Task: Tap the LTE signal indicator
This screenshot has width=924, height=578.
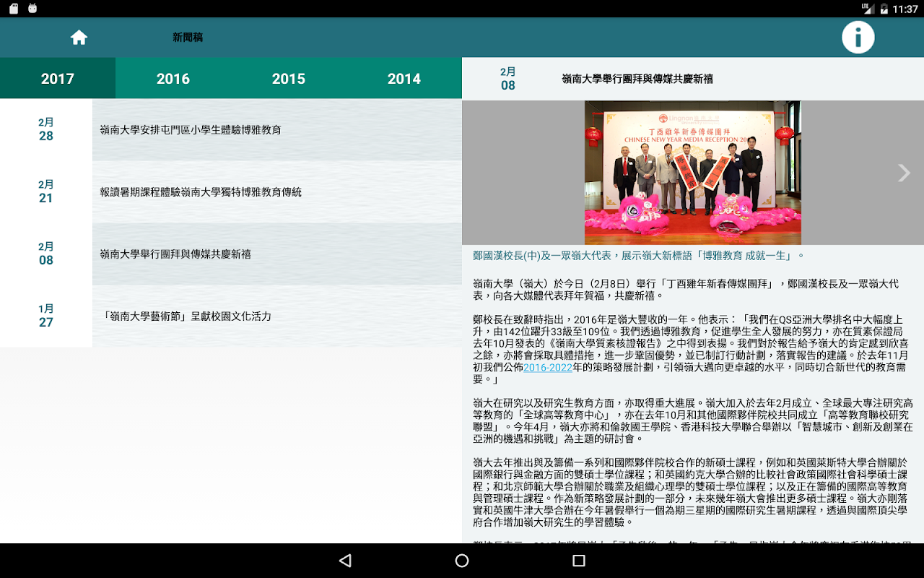Action: click(x=867, y=9)
